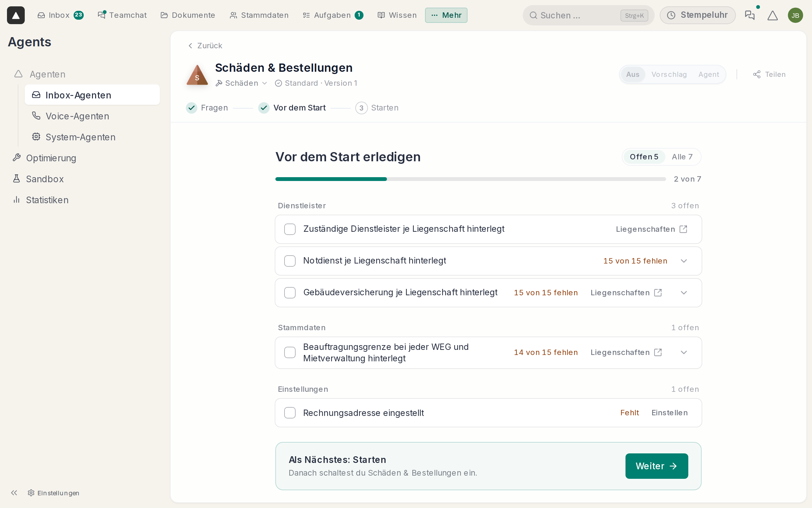This screenshot has width=812, height=508.
Task: Check Gebäudeversicherung je Liegenschaft hinterlegt
Action: pos(290,293)
